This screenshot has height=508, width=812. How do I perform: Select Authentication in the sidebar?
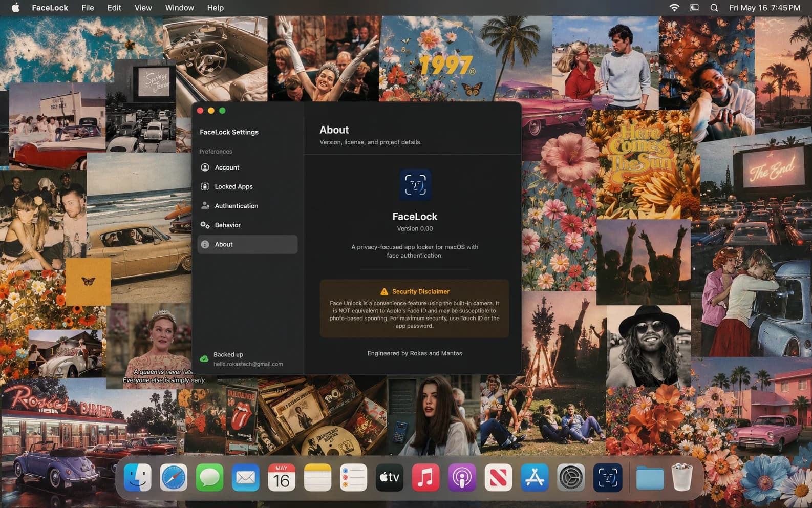coord(247,206)
